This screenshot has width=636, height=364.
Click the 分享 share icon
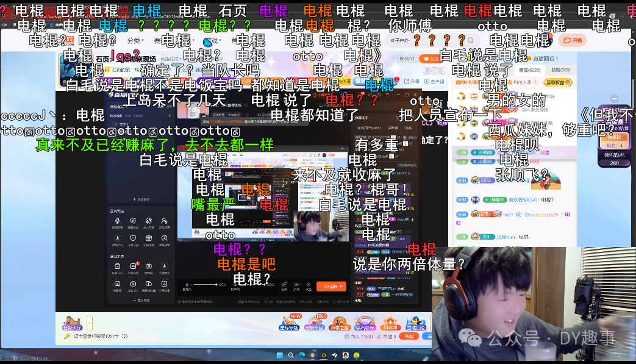(x=412, y=81)
